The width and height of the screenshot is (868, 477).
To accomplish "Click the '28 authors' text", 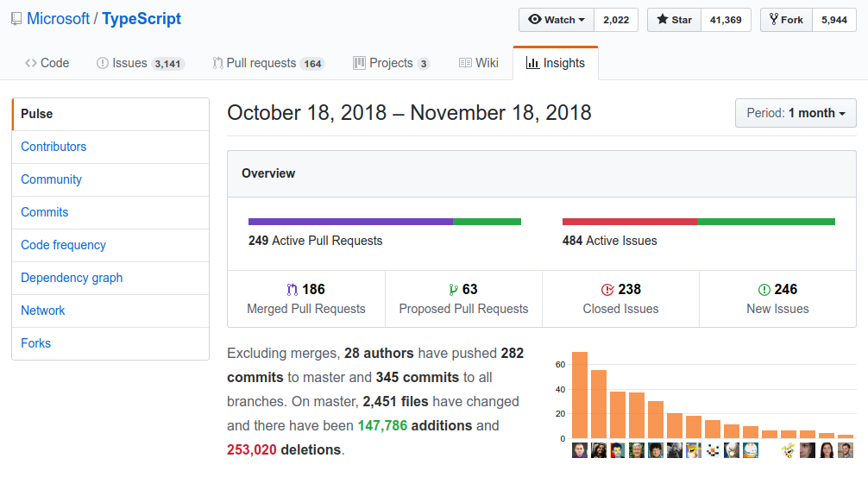I will click(379, 353).
